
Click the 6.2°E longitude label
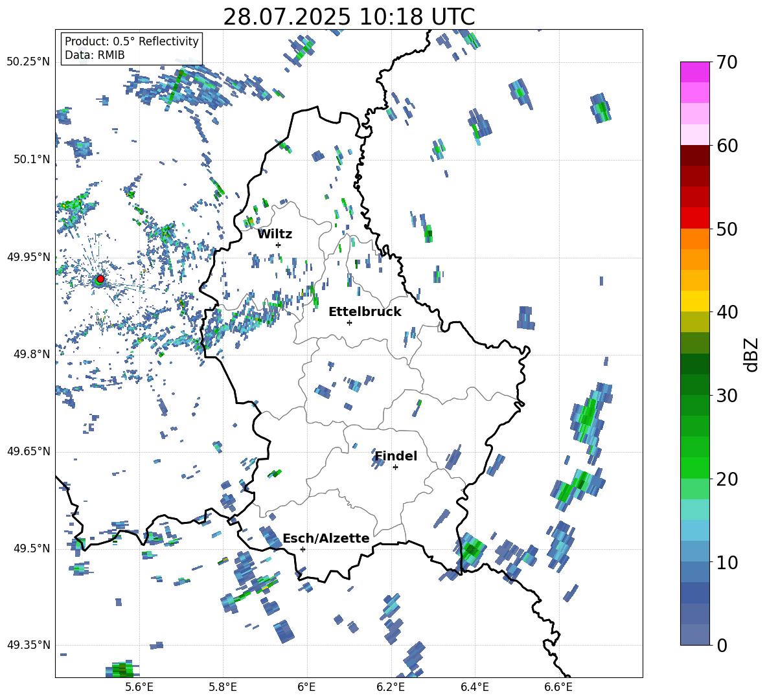tap(391, 687)
